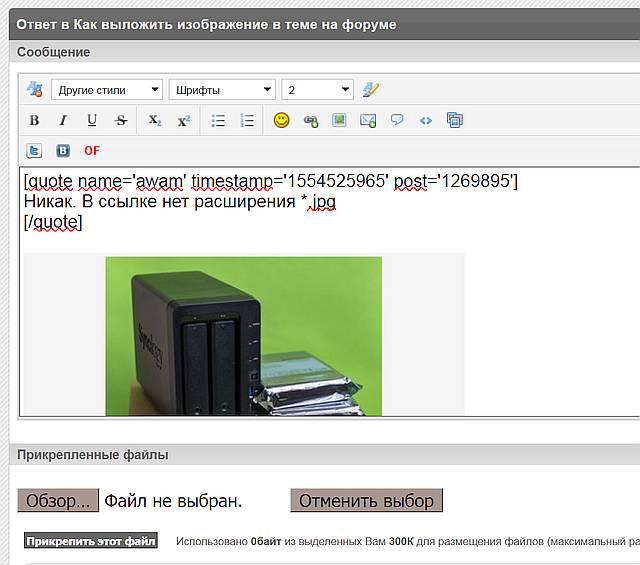Click the insert email icon

coord(368,120)
